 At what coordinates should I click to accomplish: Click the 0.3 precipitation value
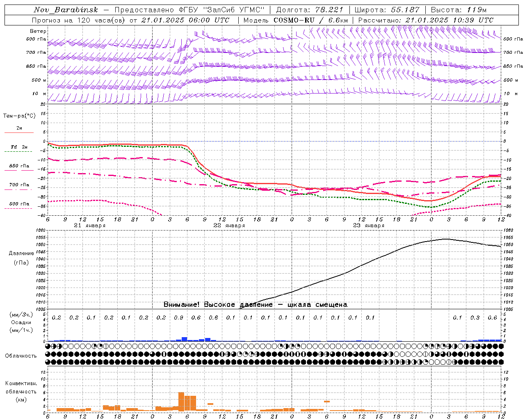pyautogui.click(x=475, y=318)
